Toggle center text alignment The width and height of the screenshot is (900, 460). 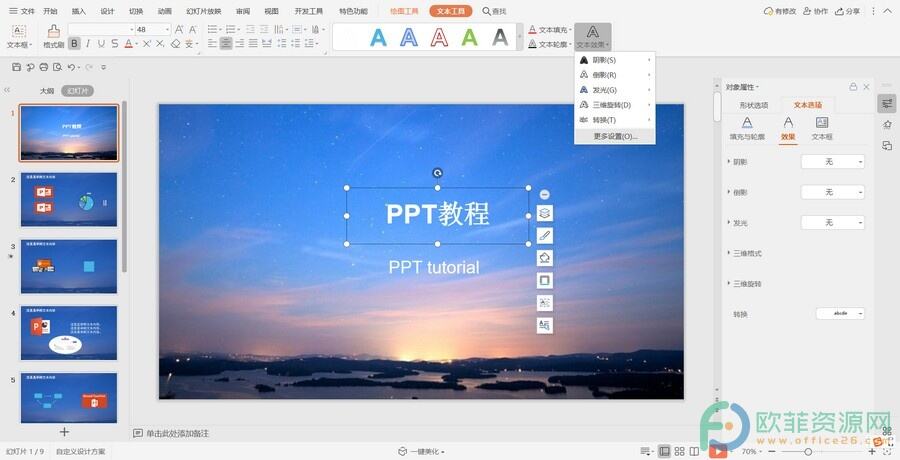(x=226, y=44)
